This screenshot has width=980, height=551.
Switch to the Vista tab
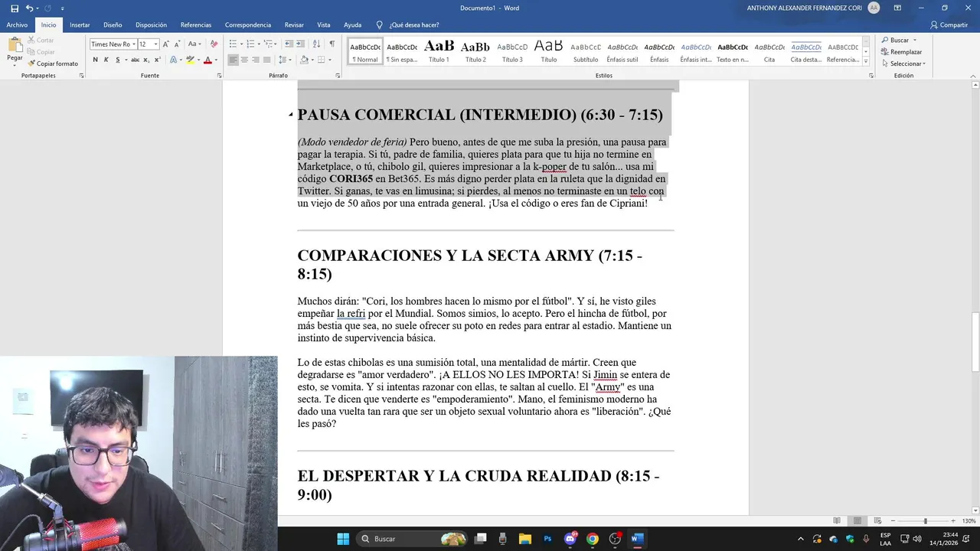[x=324, y=24]
